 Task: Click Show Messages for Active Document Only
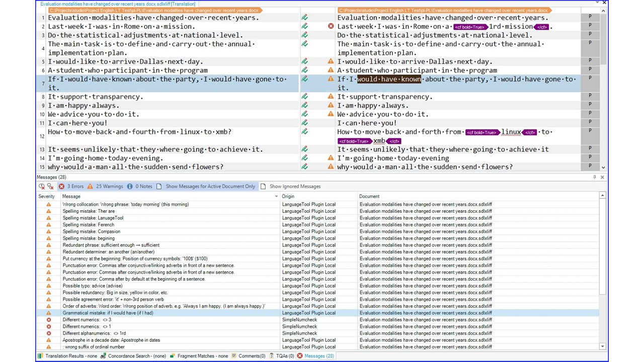pos(206,187)
